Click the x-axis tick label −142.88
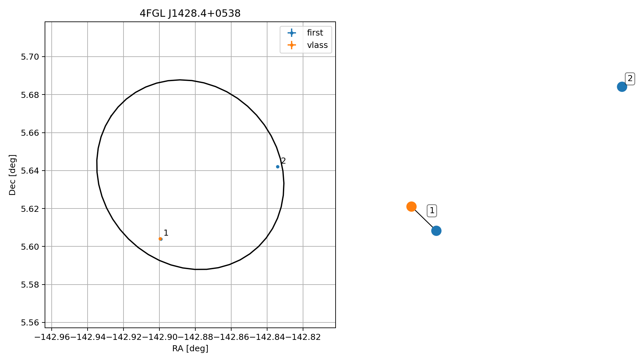The width and height of the screenshot is (644, 362). [x=195, y=337]
